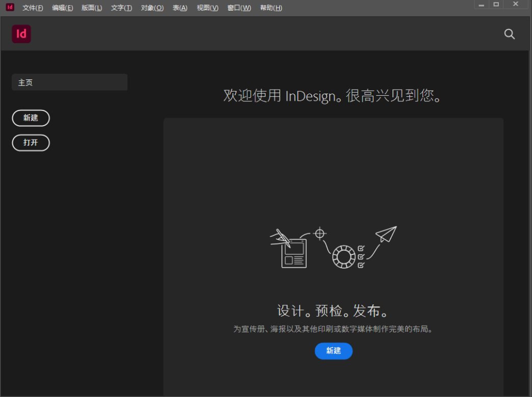Open the 对象 menu
Image resolution: width=532 pixels, height=397 pixels.
tap(151, 8)
